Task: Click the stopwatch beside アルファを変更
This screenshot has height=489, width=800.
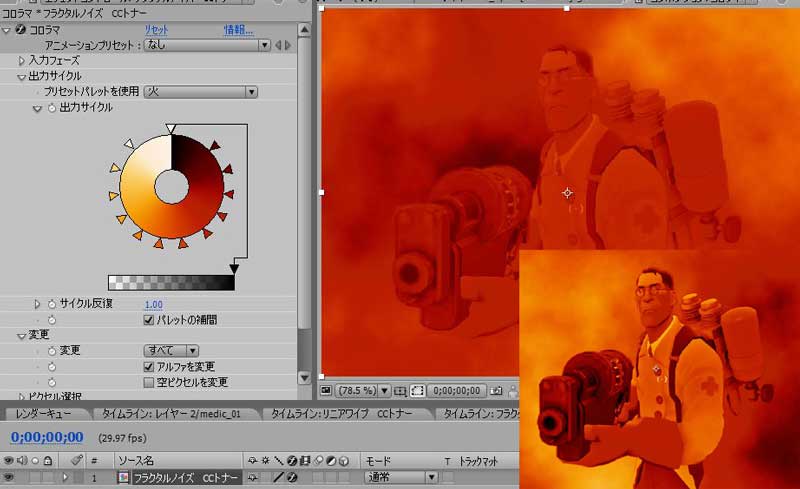Action: point(52,366)
